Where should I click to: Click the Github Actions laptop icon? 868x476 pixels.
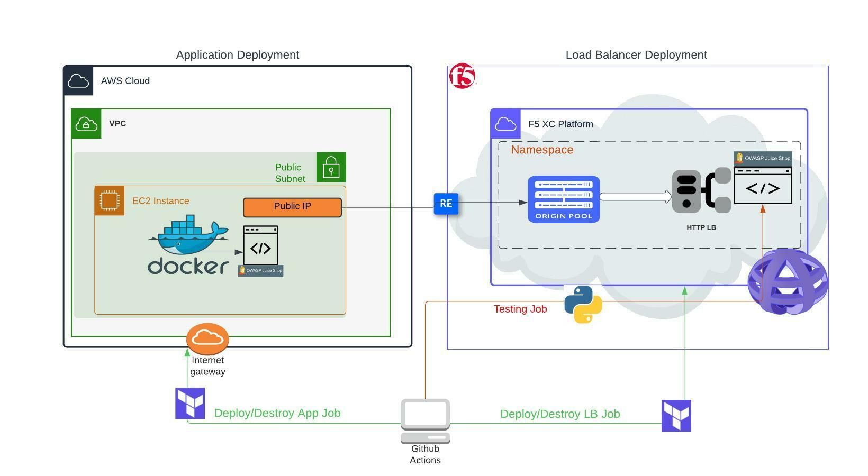(x=425, y=420)
